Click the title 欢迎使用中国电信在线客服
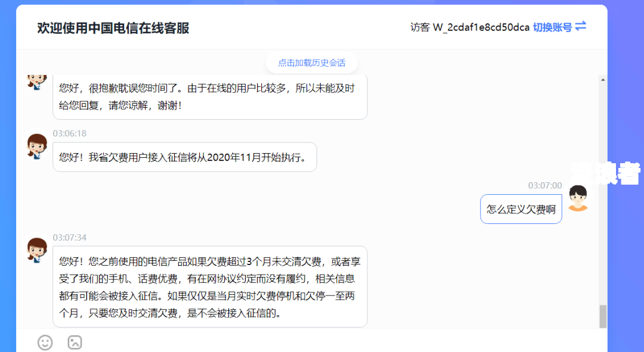This screenshot has height=352, width=644. 113,28
